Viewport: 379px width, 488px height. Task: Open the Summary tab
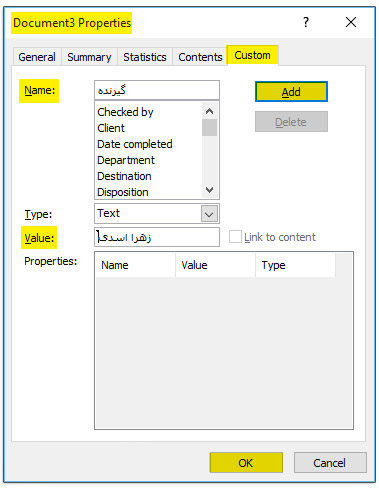point(89,57)
